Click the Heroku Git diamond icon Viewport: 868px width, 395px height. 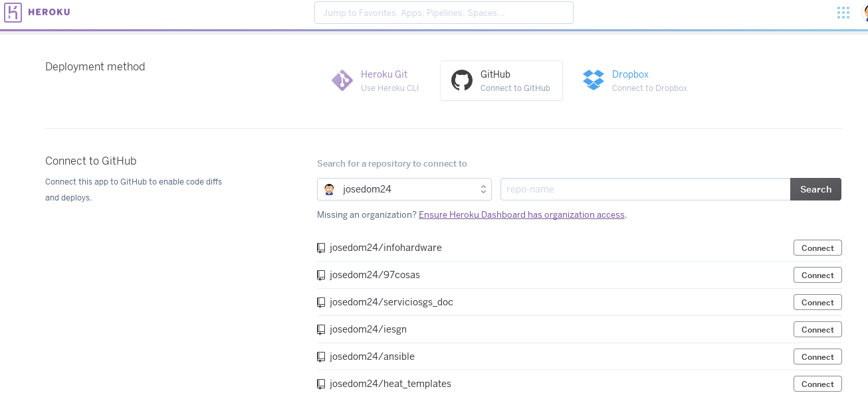click(x=342, y=80)
